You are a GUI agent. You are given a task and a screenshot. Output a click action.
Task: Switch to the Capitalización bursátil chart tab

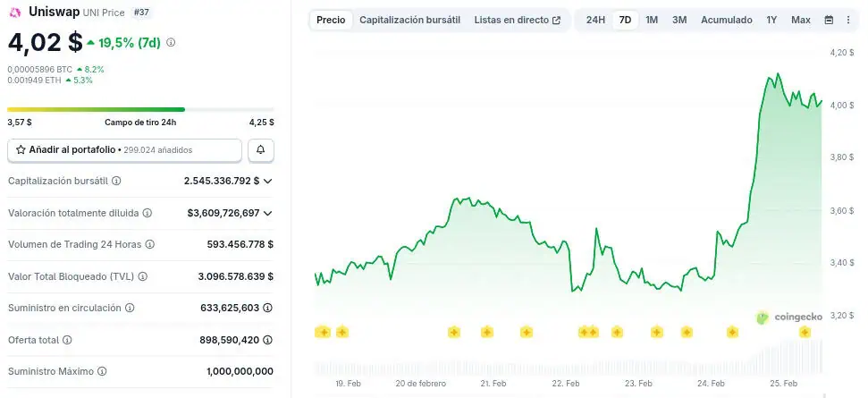coord(409,20)
